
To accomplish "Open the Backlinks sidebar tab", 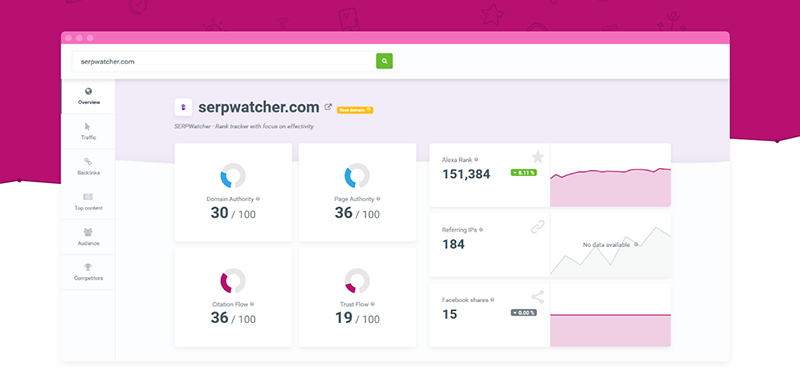I will tap(88, 166).
